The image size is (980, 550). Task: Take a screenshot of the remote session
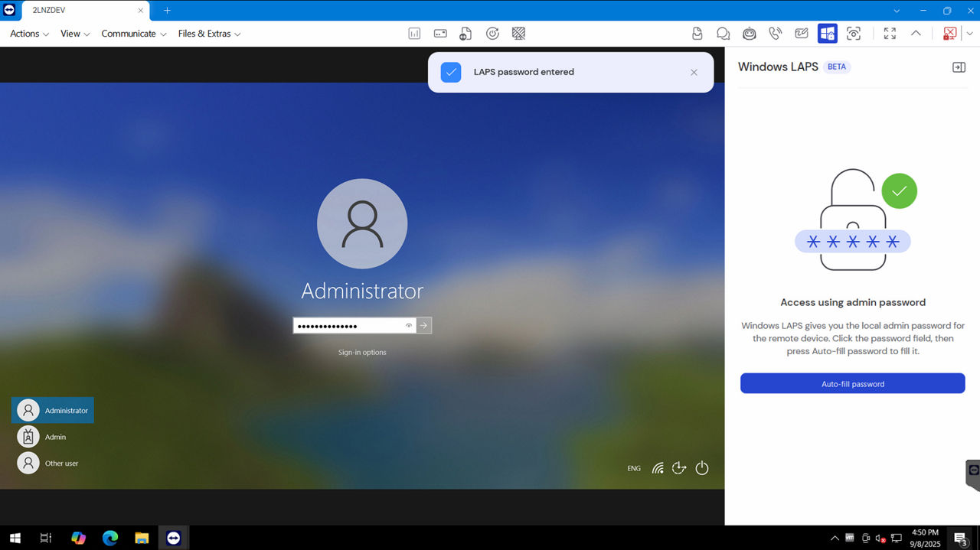coord(854,33)
